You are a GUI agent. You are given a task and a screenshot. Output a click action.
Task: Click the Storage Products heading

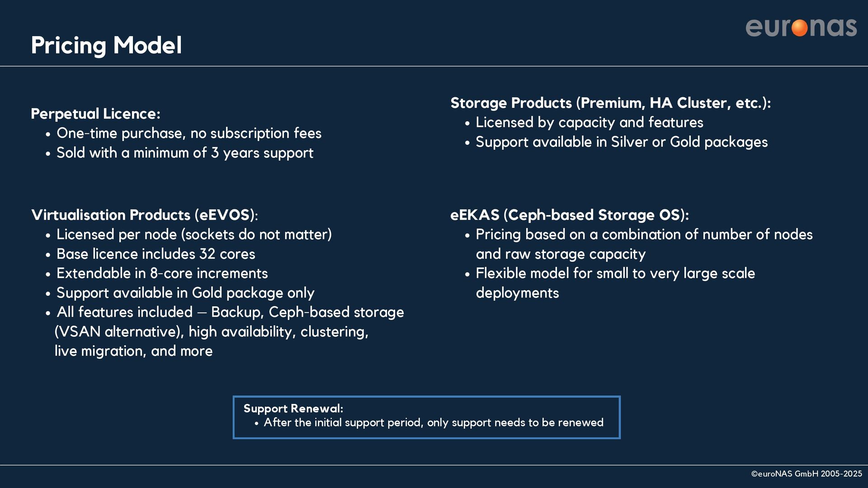coord(611,103)
